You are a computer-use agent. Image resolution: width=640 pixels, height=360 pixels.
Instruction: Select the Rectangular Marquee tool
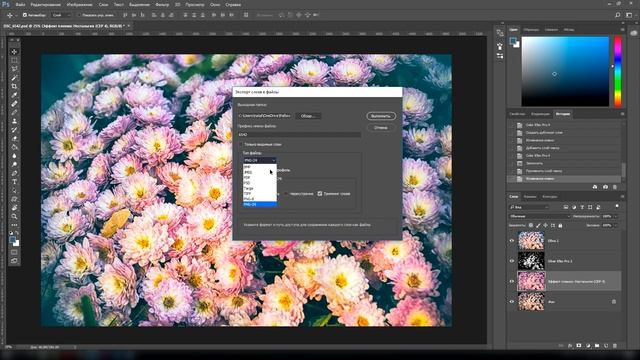point(14,60)
